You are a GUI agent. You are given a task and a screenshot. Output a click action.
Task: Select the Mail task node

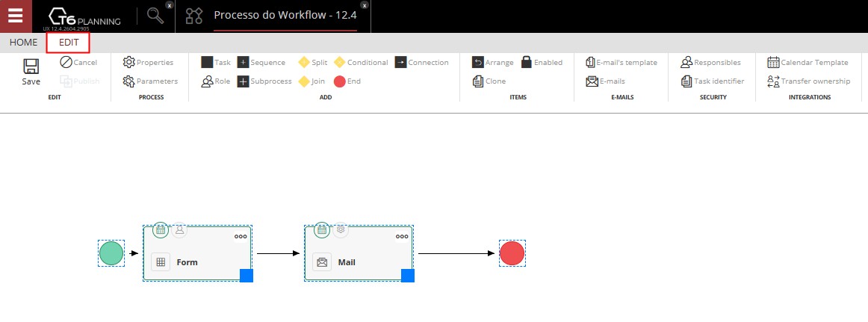(x=359, y=253)
